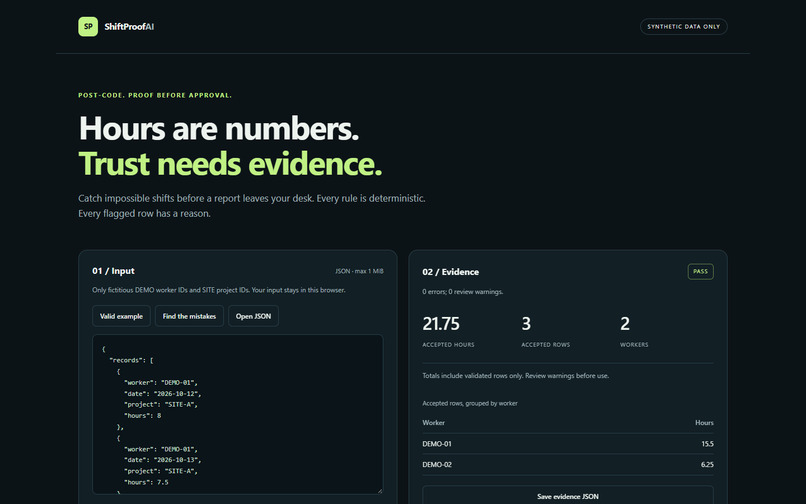Click Accepted rows, grouped by worker label
Image resolution: width=806 pixels, height=504 pixels.
[x=470, y=403]
